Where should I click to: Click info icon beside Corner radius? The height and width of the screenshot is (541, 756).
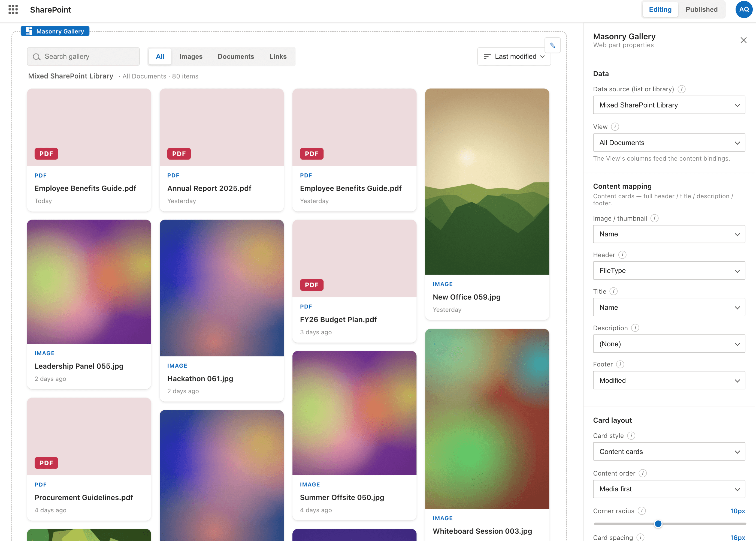(x=642, y=511)
